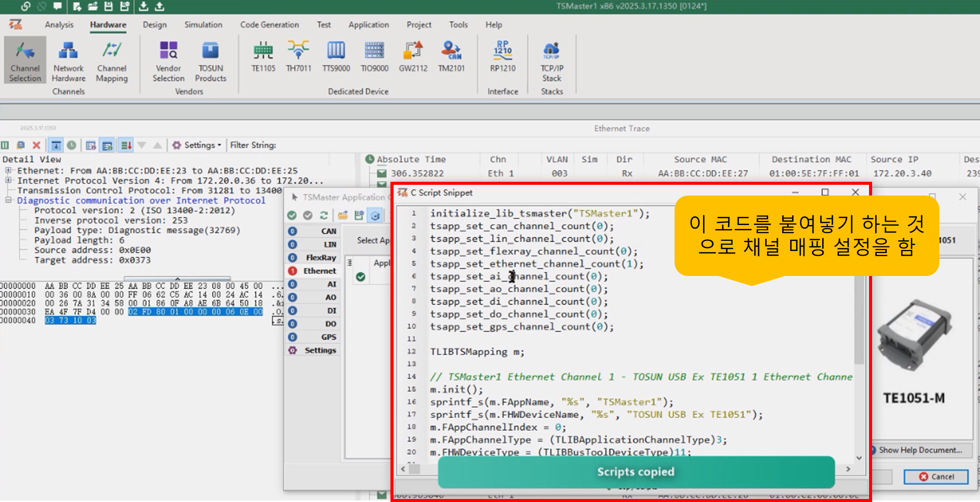Click the chat bubble icon in title bar
980x502 pixels.
pyautogui.click(x=58, y=6)
